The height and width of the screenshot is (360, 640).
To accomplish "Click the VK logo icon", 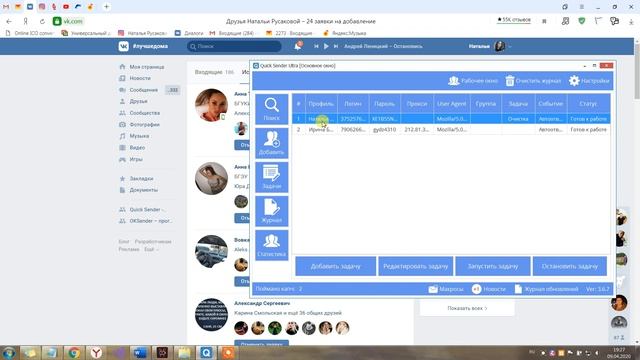I will click(x=123, y=46).
